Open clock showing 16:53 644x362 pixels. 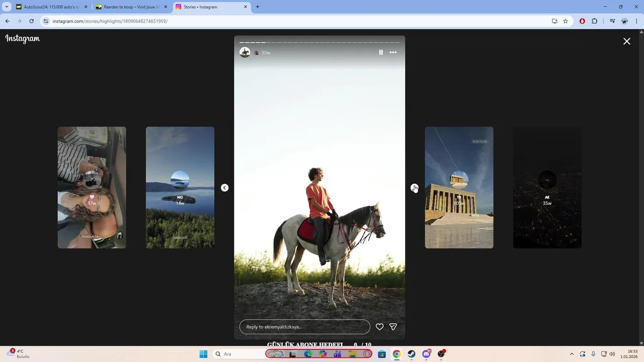pyautogui.click(x=629, y=354)
